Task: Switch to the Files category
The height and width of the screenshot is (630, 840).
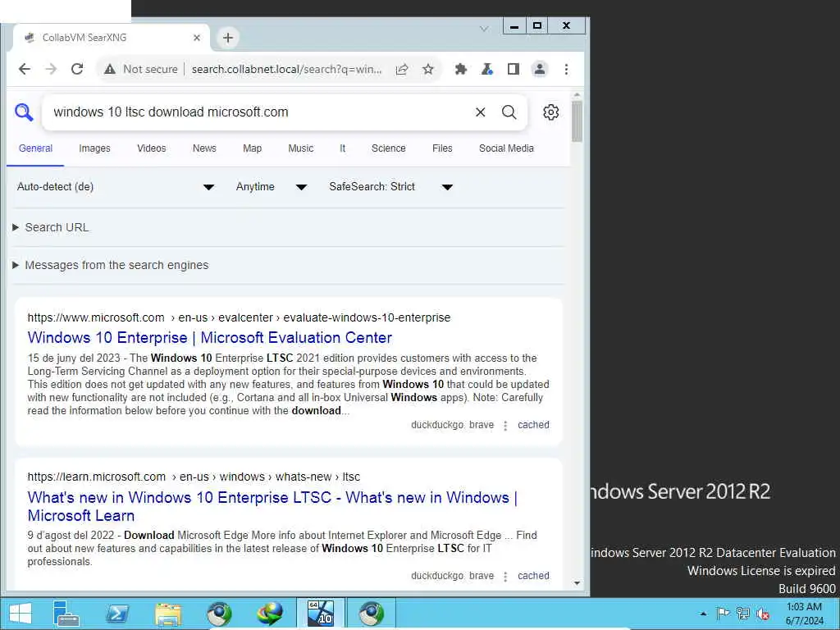Action: (442, 148)
